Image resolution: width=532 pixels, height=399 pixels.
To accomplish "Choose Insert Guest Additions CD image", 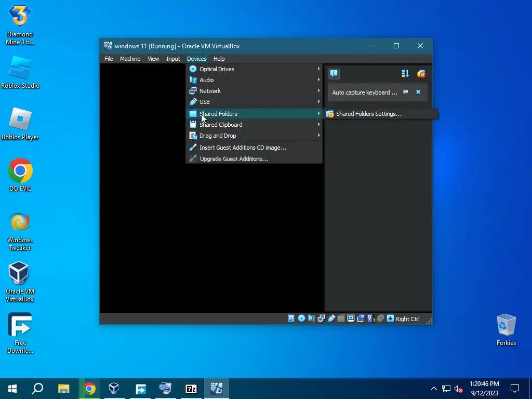I will coord(254,147).
